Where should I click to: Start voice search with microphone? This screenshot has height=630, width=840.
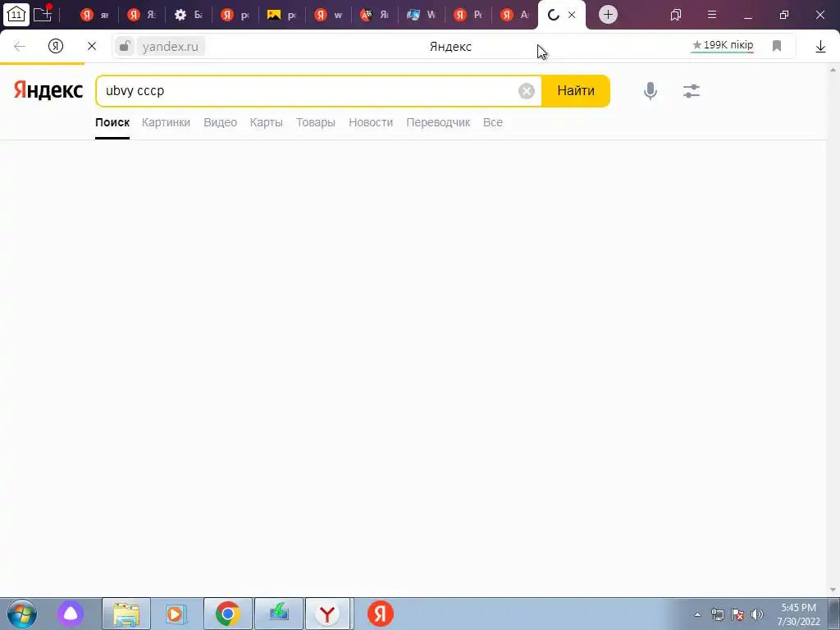pyautogui.click(x=651, y=91)
